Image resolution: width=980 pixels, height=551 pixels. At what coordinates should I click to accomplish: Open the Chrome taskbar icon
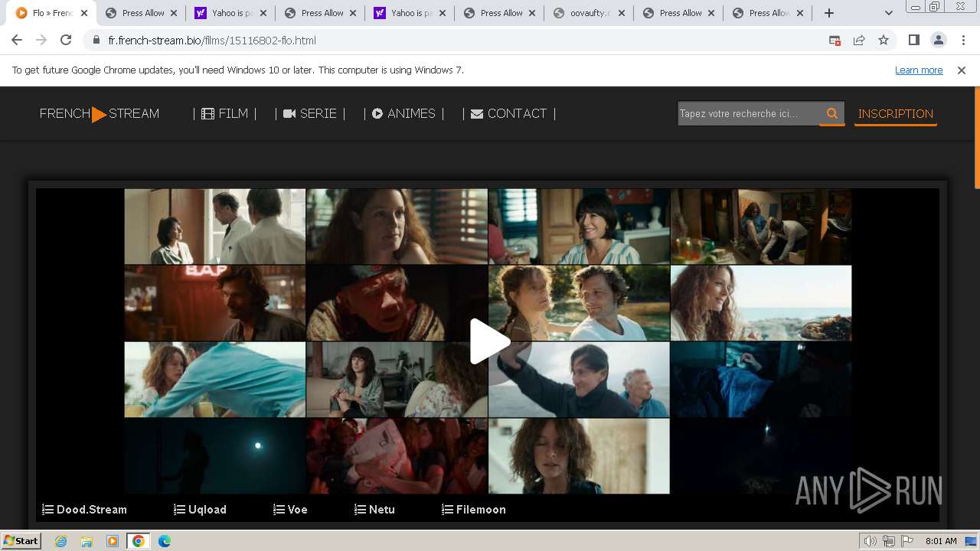tap(139, 541)
